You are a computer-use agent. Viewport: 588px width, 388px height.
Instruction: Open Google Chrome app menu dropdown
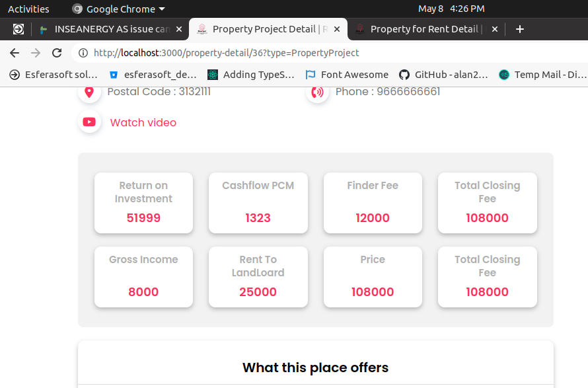tap(119, 9)
